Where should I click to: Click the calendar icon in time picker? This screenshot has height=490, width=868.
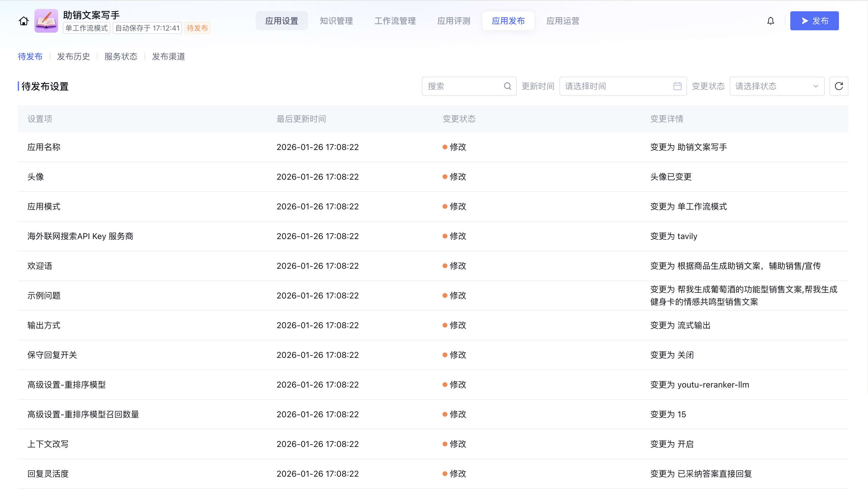click(x=677, y=86)
